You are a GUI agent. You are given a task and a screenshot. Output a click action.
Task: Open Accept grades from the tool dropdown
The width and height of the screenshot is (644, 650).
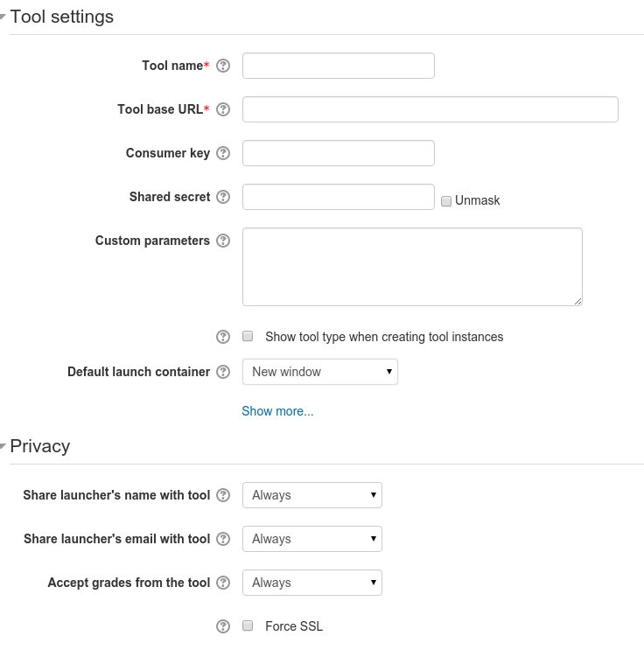coord(312,583)
